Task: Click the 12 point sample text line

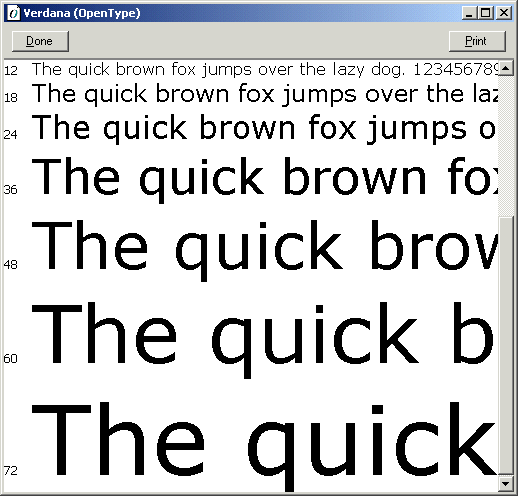Action: point(265,70)
